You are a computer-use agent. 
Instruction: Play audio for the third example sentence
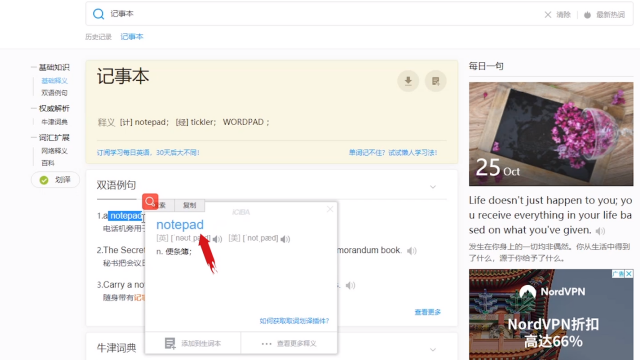[x=350, y=285]
